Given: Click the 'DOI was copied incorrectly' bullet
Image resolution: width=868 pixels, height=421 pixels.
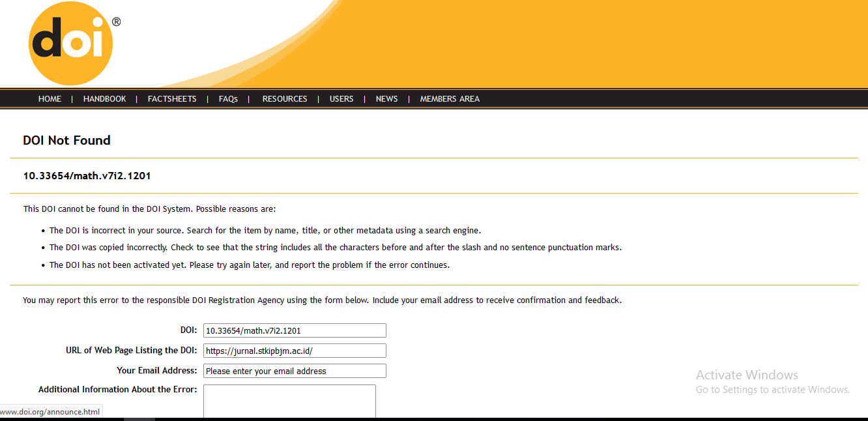Looking at the screenshot, I should click(x=336, y=248).
